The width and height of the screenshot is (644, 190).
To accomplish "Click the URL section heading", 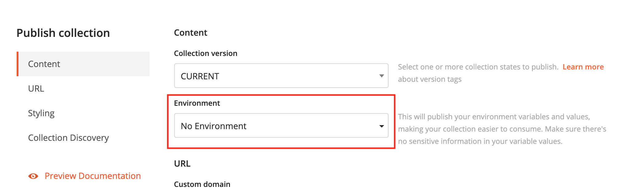I will [182, 164].
